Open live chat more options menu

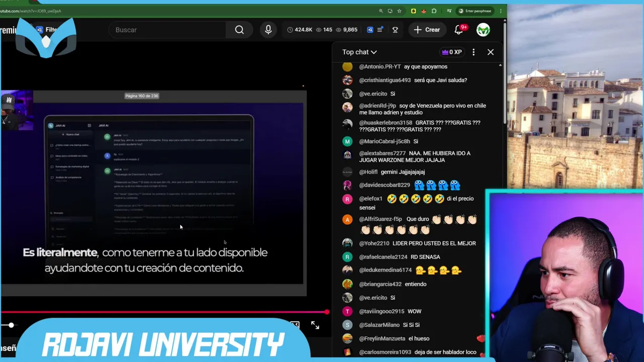473,52
